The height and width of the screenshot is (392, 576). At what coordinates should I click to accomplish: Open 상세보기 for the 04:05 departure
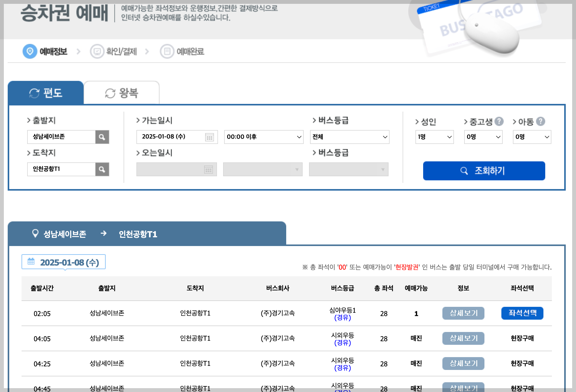click(463, 338)
